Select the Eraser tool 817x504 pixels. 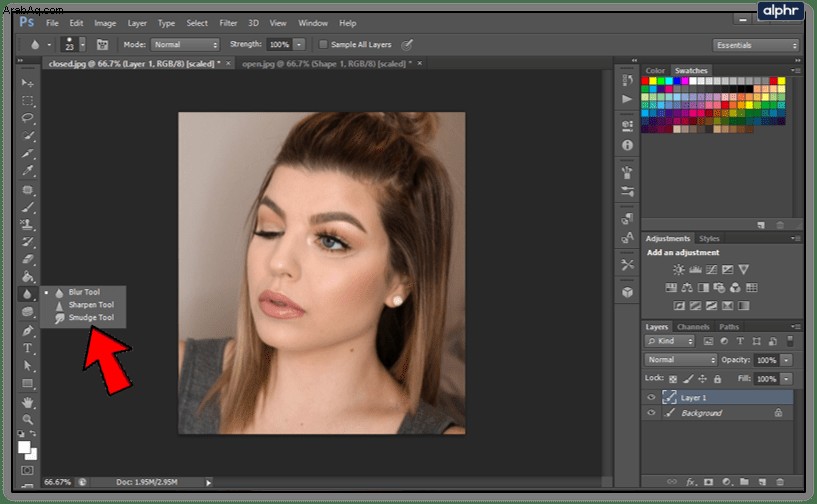(28, 259)
